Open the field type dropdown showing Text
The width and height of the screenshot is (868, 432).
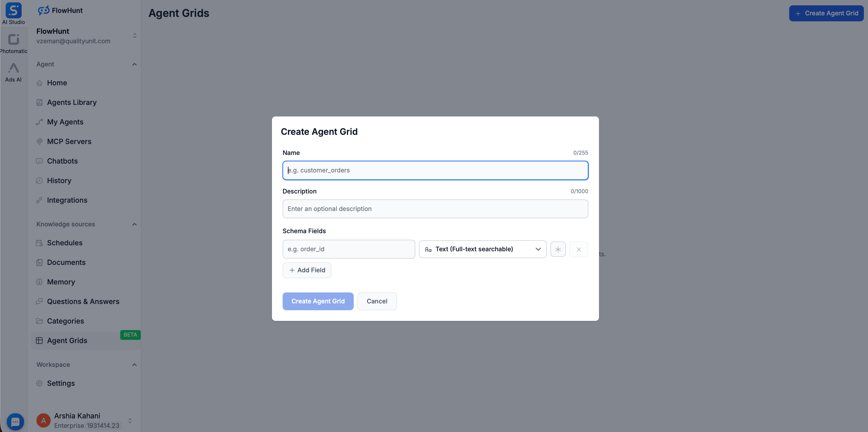pyautogui.click(x=483, y=249)
